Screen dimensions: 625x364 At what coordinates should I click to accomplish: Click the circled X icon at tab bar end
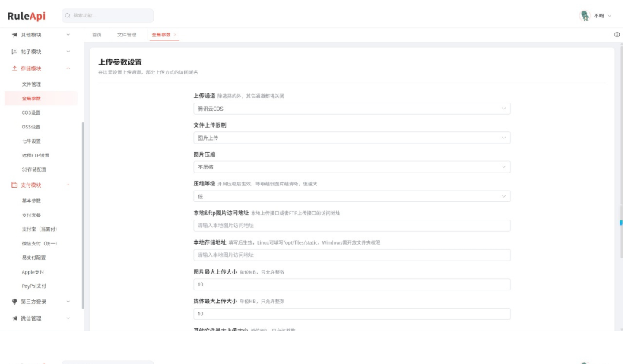(617, 35)
